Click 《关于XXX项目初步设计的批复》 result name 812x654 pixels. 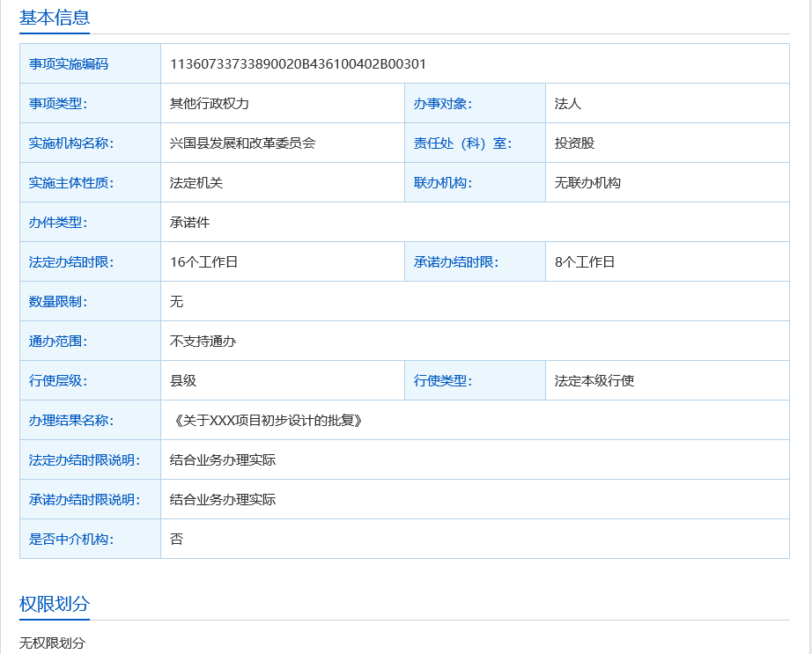(268, 420)
